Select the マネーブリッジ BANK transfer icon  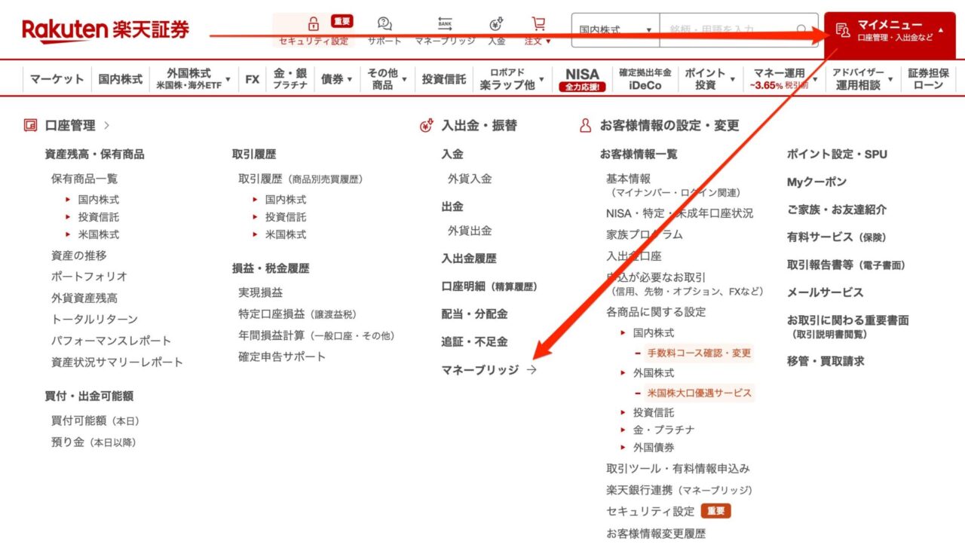pos(444,23)
